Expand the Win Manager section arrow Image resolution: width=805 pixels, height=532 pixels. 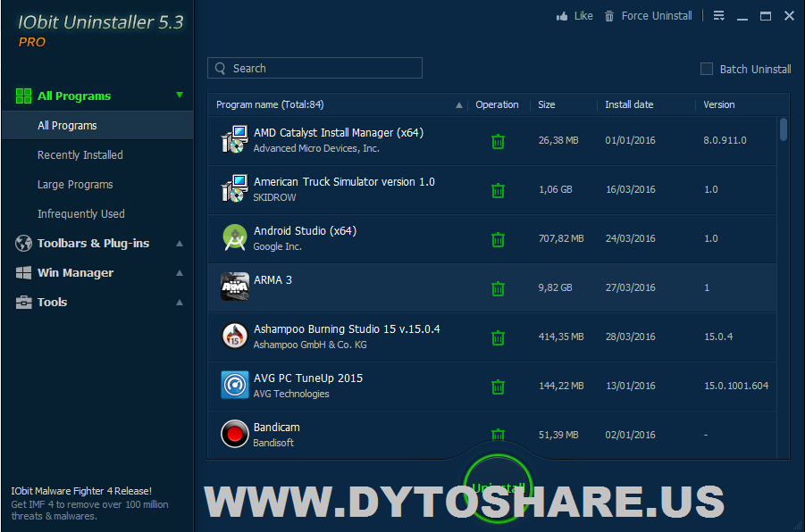[x=180, y=273]
